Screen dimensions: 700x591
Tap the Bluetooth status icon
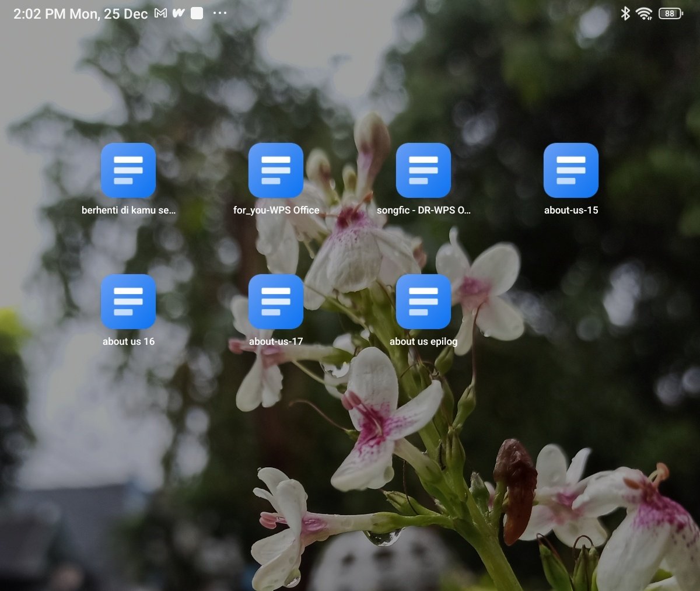[625, 13]
